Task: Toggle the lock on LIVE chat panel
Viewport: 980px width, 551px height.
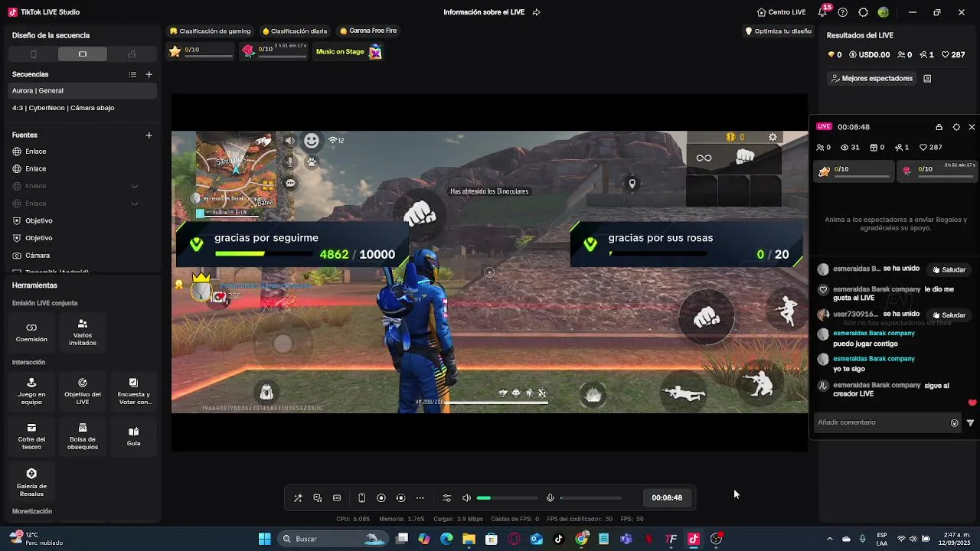Action: 939,127
